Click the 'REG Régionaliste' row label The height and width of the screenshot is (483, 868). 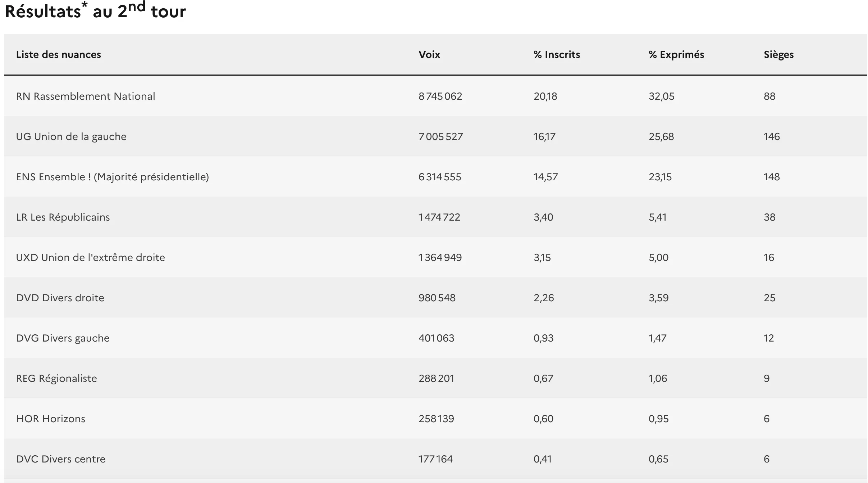tap(56, 379)
